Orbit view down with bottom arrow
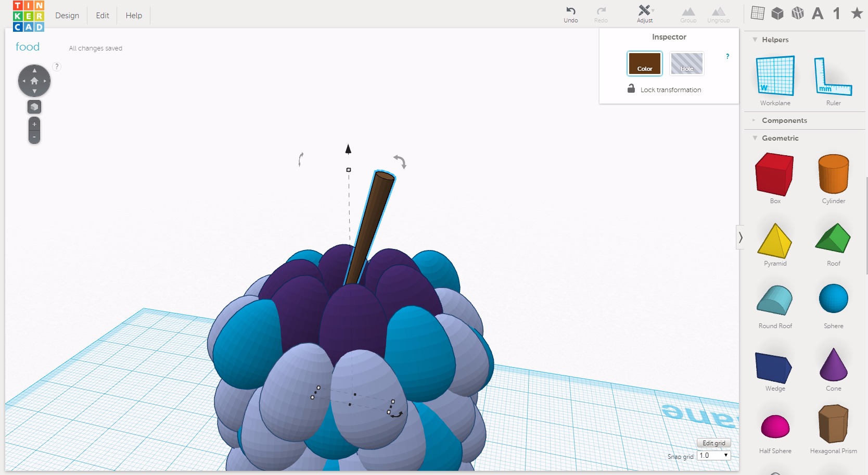 [x=34, y=92]
